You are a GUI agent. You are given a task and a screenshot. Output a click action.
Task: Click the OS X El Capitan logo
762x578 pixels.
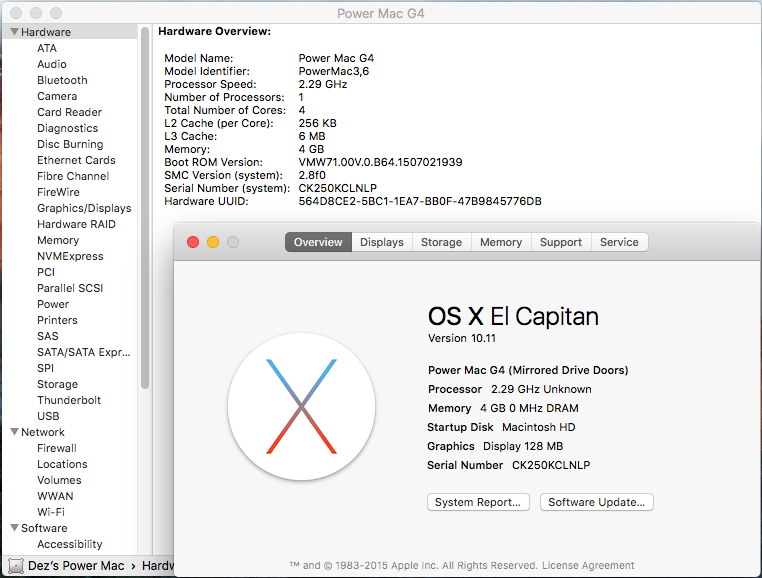301,406
